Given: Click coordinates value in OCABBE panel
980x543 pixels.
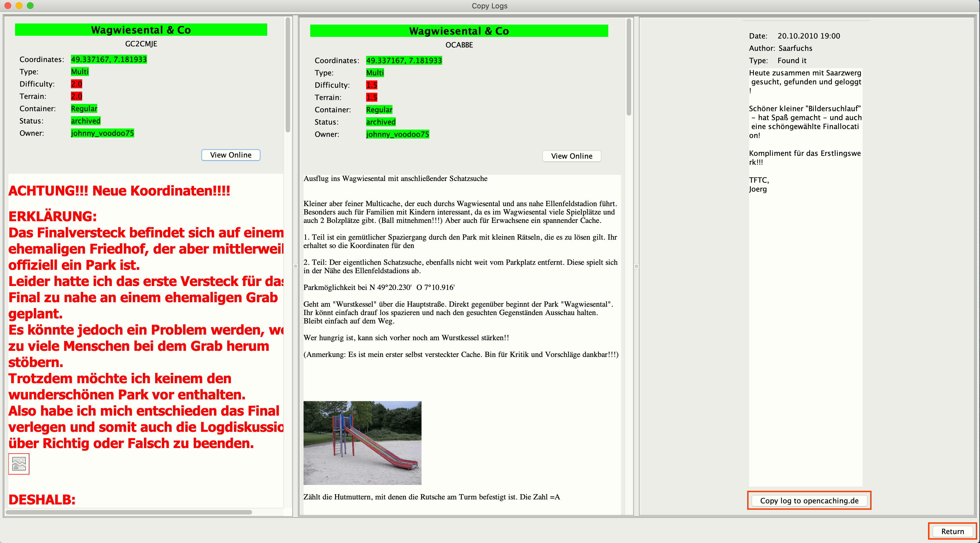Looking at the screenshot, I should [404, 60].
